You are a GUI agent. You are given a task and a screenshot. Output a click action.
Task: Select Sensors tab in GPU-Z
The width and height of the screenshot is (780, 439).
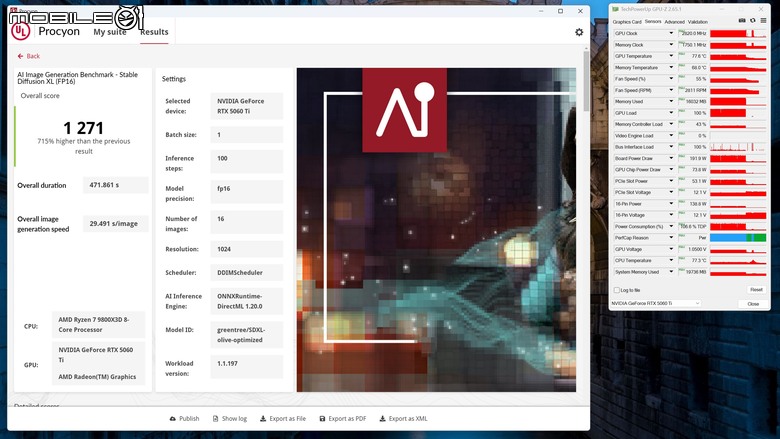click(653, 22)
